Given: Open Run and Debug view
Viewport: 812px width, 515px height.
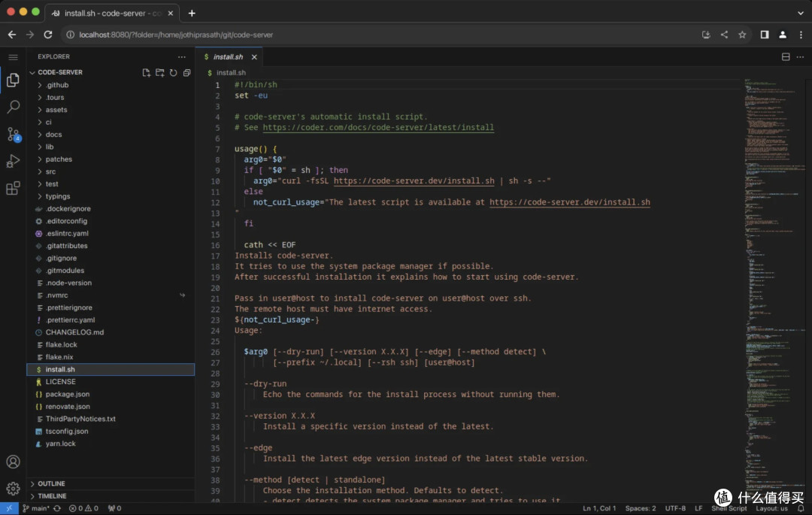Looking at the screenshot, I should tap(13, 161).
